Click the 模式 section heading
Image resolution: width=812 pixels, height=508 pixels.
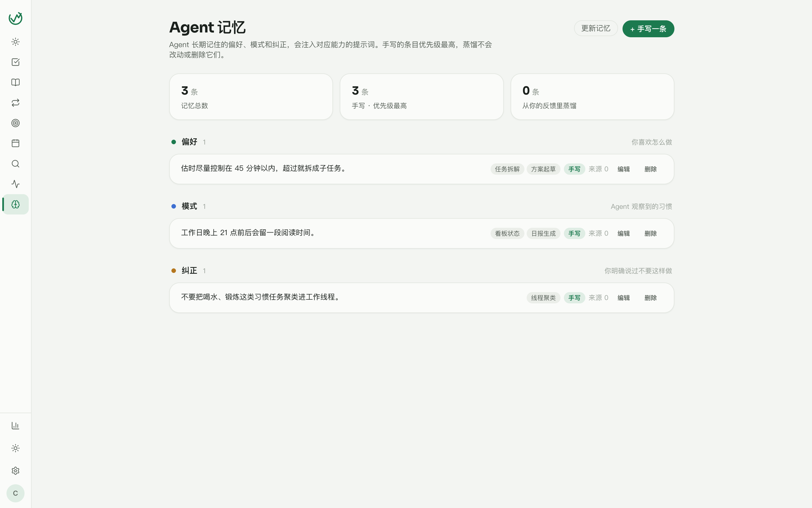point(189,206)
